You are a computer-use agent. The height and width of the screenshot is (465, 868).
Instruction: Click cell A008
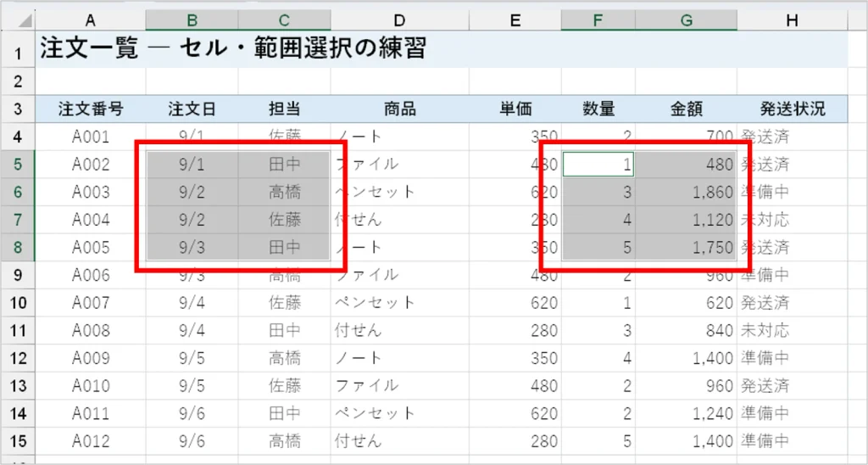pyautogui.click(x=91, y=330)
